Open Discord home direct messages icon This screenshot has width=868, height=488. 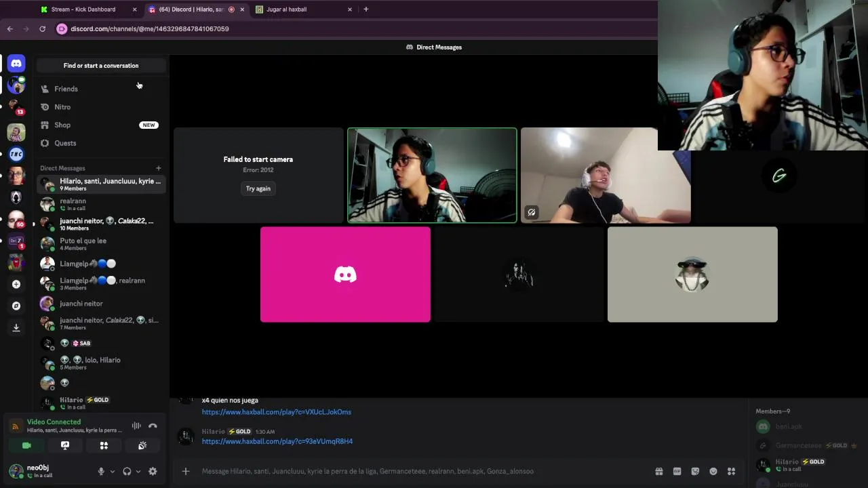click(x=16, y=63)
